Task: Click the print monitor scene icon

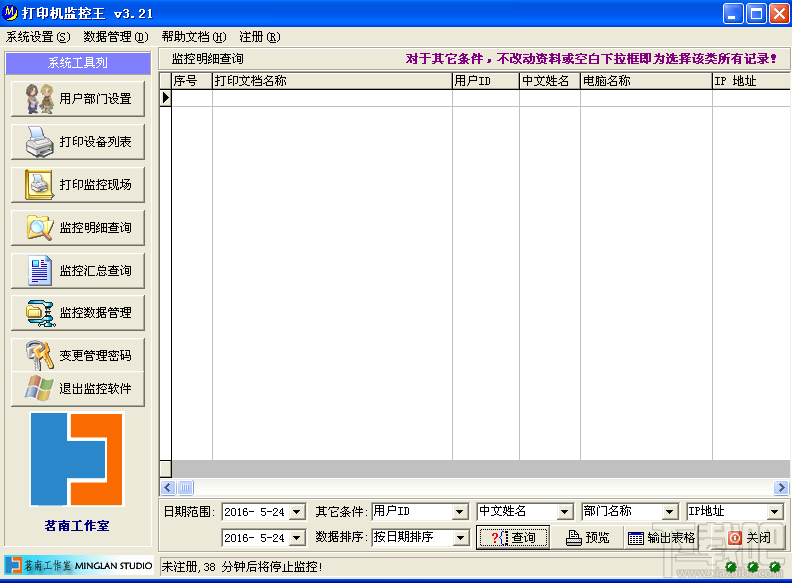Action: tap(40, 184)
